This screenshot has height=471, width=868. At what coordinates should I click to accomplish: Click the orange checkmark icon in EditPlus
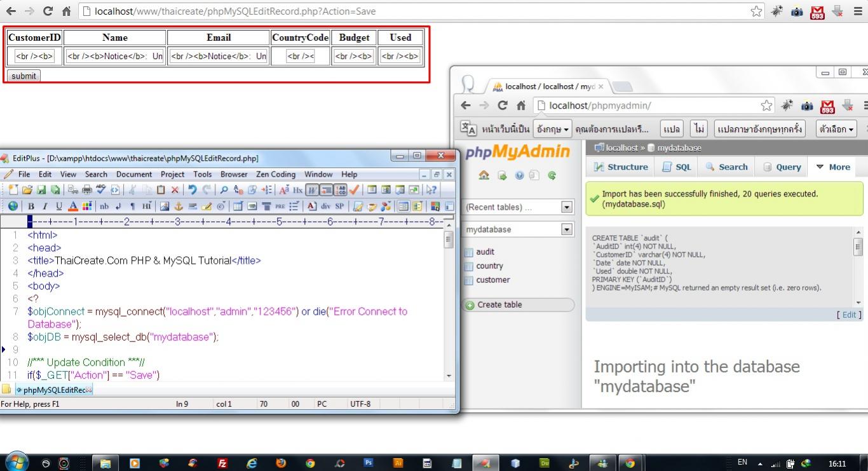click(354, 189)
